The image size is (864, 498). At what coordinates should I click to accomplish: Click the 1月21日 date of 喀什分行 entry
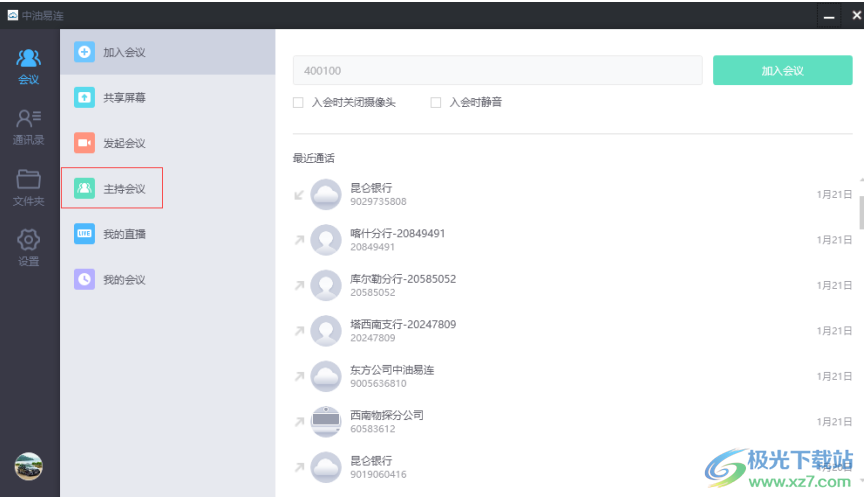point(834,240)
